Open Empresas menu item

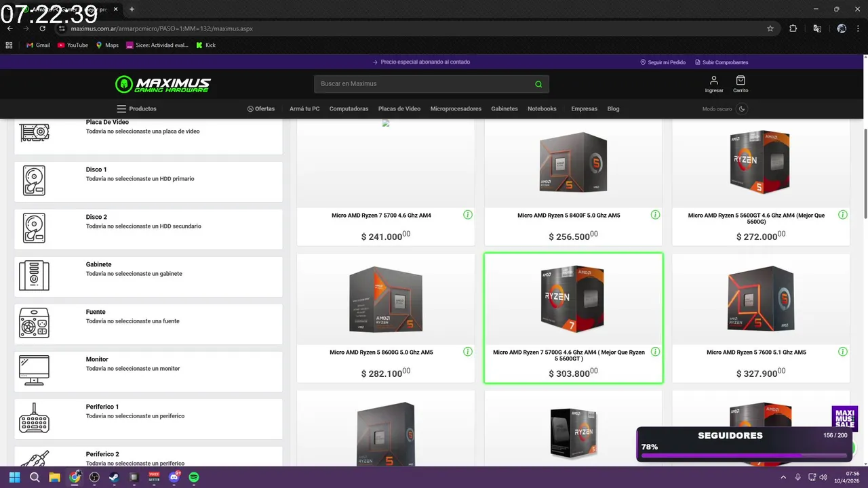tap(585, 108)
